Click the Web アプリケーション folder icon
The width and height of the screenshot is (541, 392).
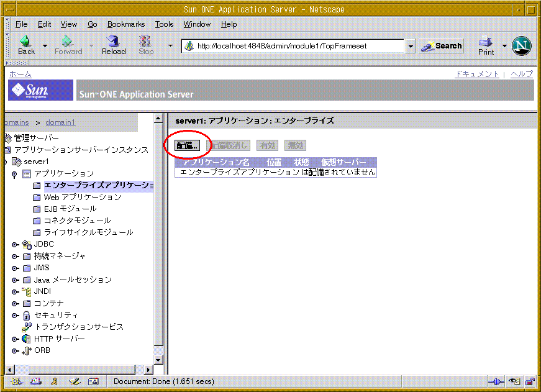click(37, 198)
